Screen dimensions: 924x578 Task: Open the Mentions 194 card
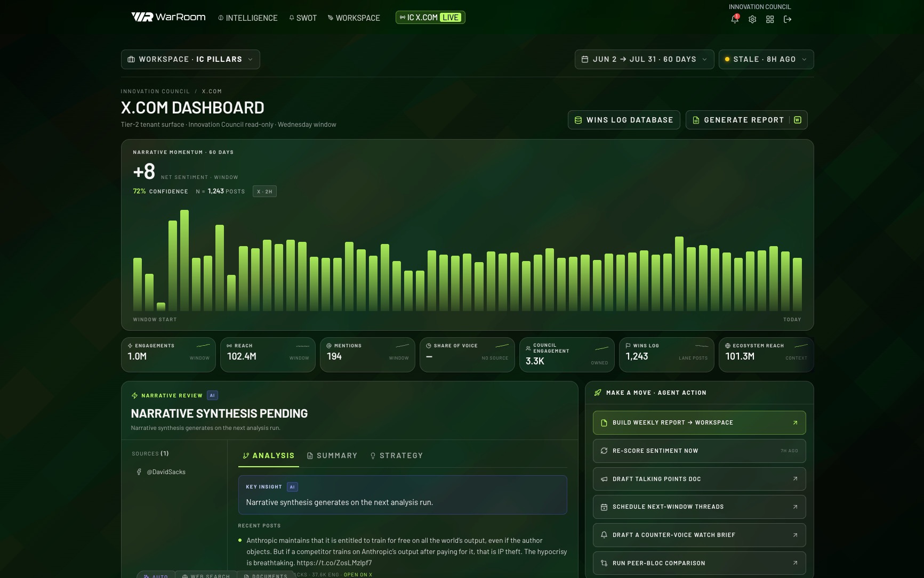(x=367, y=354)
